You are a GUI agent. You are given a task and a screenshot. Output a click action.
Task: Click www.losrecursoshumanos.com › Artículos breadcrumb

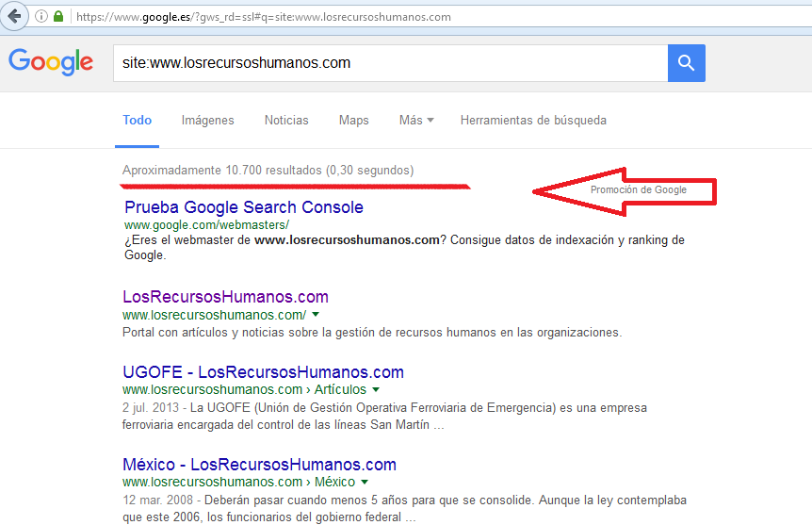tap(244, 389)
